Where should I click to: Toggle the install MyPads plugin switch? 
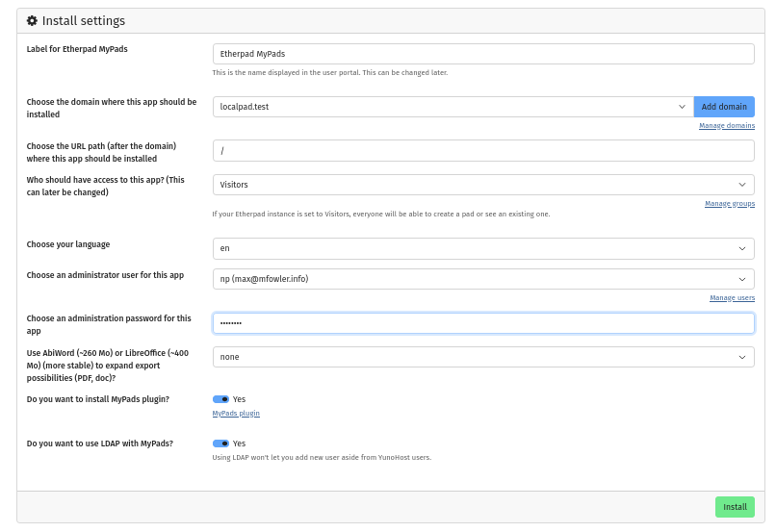(220, 399)
